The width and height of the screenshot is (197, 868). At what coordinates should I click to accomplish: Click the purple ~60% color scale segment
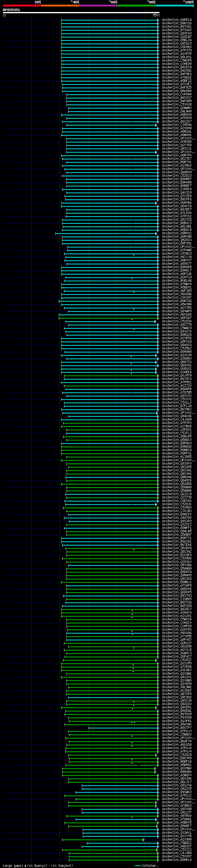click(99, 6)
